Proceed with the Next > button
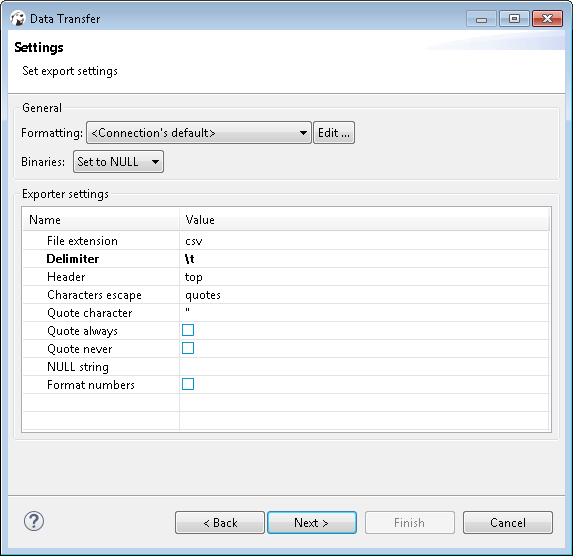 tap(312, 523)
